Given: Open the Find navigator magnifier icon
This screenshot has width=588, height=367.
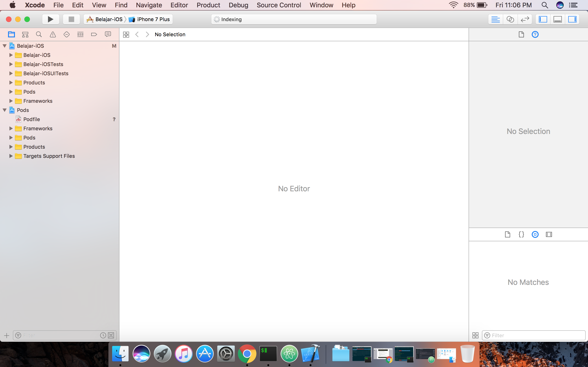Looking at the screenshot, I should coord(39,34).
